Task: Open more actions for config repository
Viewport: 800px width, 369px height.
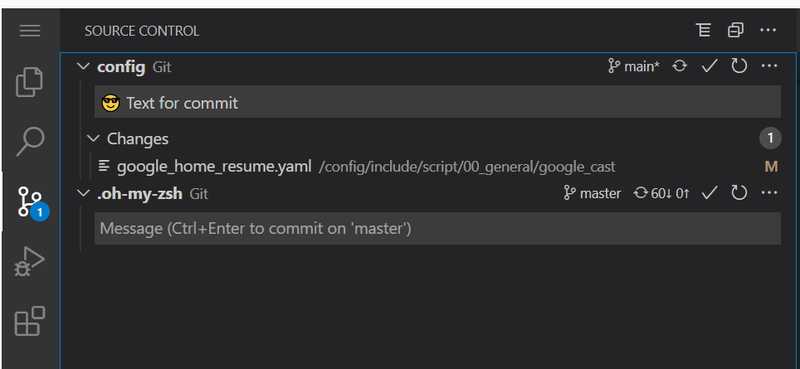Action: click(x=769, y=66)
